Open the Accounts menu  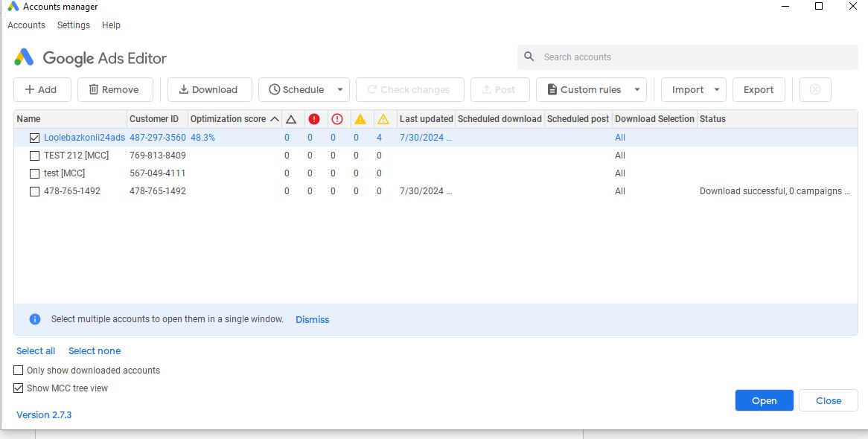[x=27, y=25]
